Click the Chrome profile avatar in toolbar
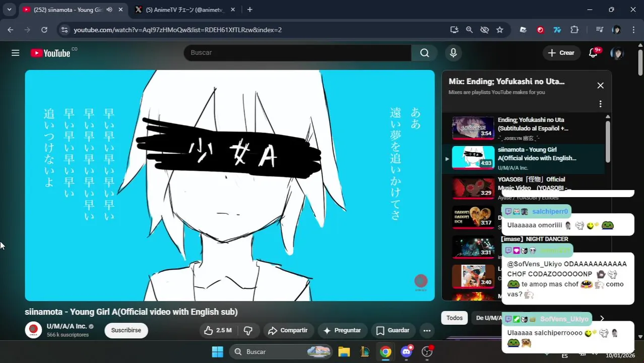The image size is (644, 363). 616,30
